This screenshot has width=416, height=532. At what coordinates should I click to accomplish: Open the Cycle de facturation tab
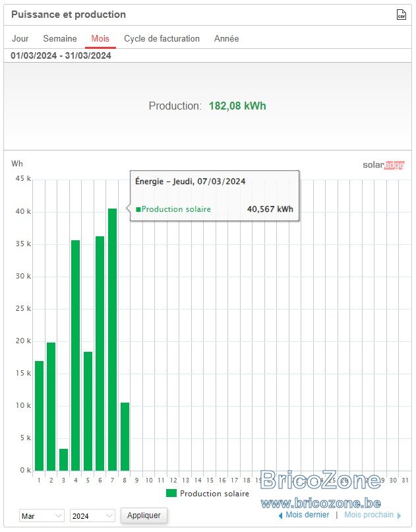(162, 39)
